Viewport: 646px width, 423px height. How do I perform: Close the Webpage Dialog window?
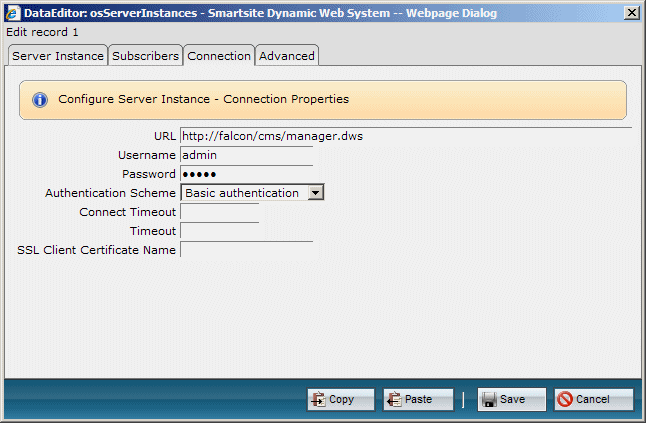631,13
